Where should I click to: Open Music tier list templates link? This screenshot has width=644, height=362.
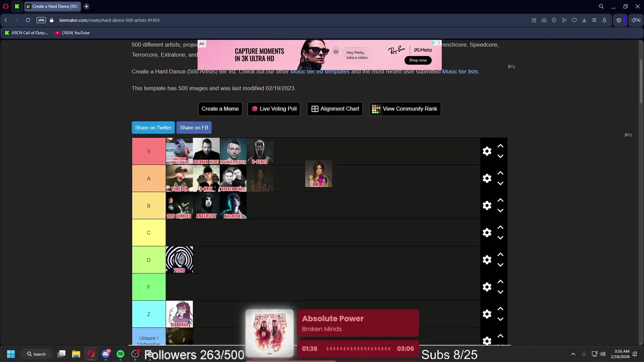320,71
